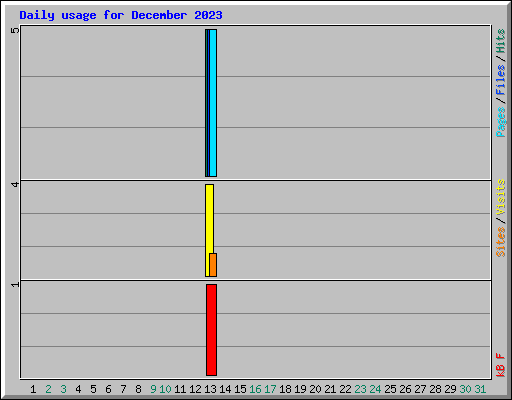Click day 23 on the x-axis
Image resolution: width=512 pixels, height=400 pixels.
[x=360, y=389]
